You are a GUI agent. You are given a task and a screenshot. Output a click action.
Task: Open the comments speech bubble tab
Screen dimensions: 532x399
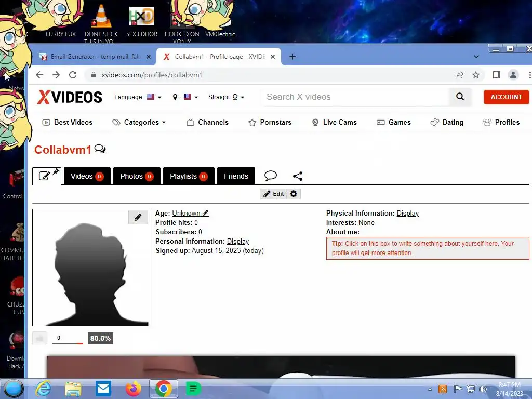[x=270, y=176]
